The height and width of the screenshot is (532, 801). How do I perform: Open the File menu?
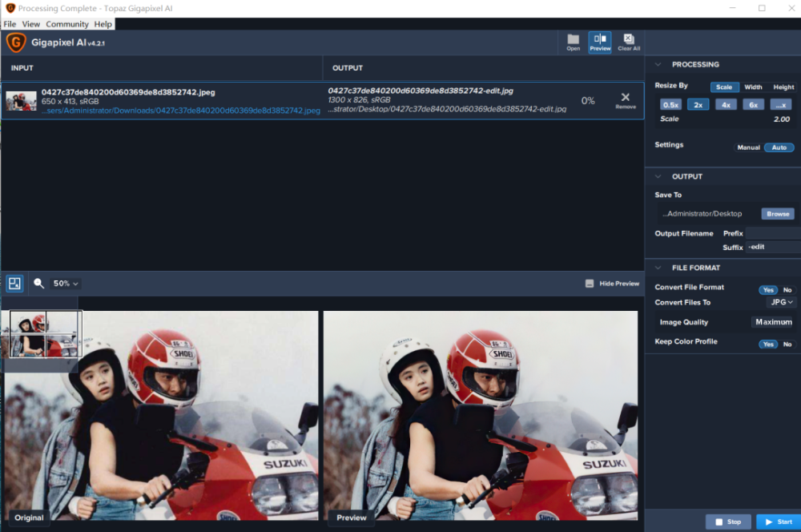10,24
